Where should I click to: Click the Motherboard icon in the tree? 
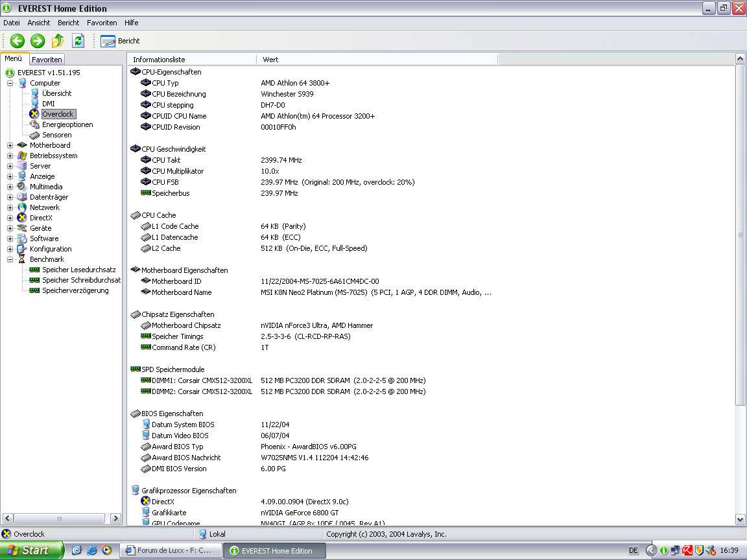(22, 145)
